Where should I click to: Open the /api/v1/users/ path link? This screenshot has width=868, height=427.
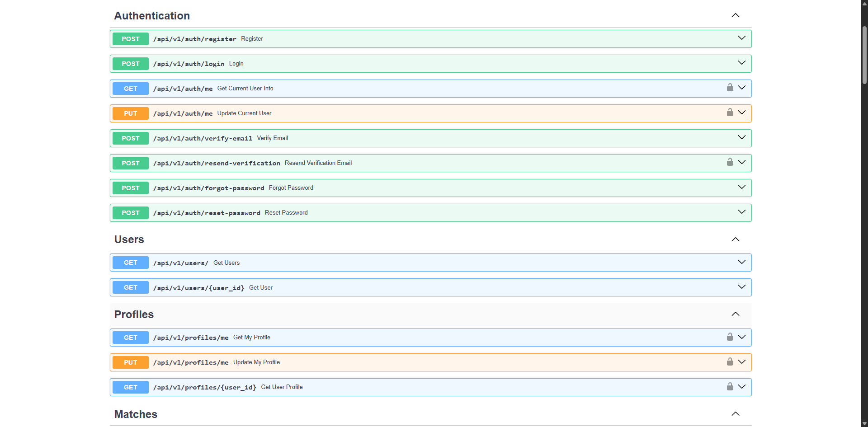181,263
